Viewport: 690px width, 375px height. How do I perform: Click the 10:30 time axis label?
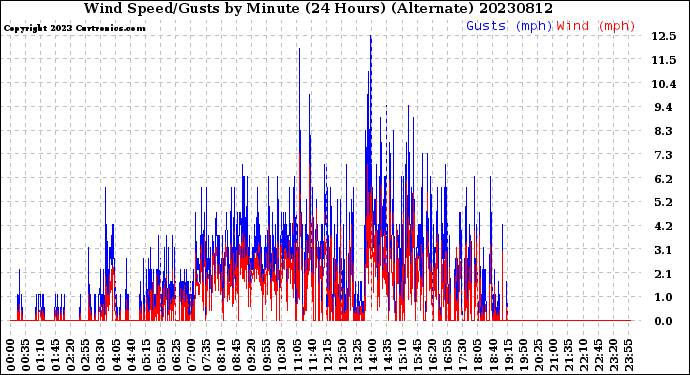pyautogui.click(x=282, y=355)
